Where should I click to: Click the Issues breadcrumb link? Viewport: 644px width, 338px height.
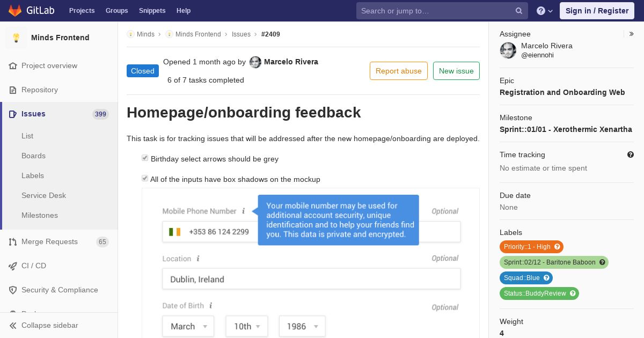(x=241, y=34)
